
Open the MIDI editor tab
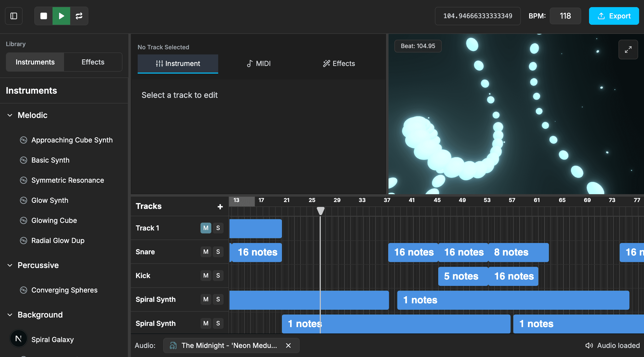click(x=258, y=64)
